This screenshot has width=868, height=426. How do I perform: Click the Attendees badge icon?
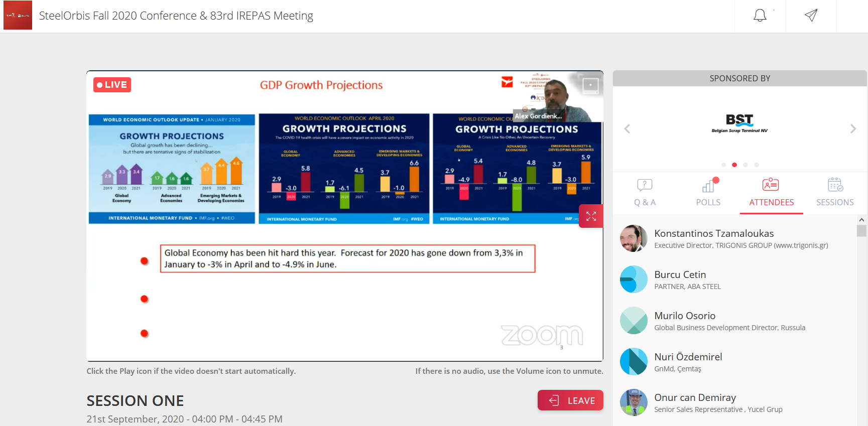pyautogui.click(x=771, y=185)
